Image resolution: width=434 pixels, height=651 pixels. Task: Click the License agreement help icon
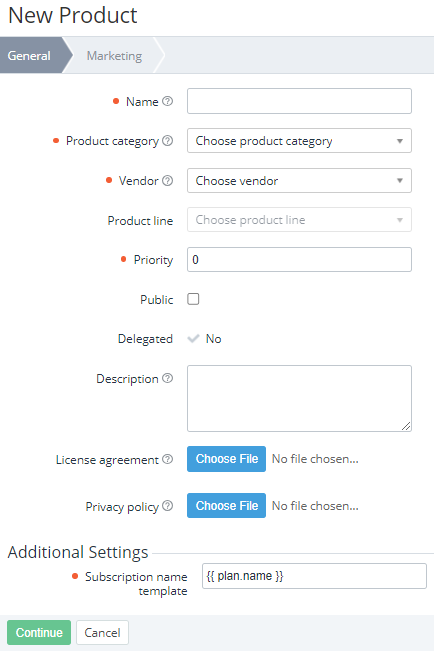tap(167, 459)
